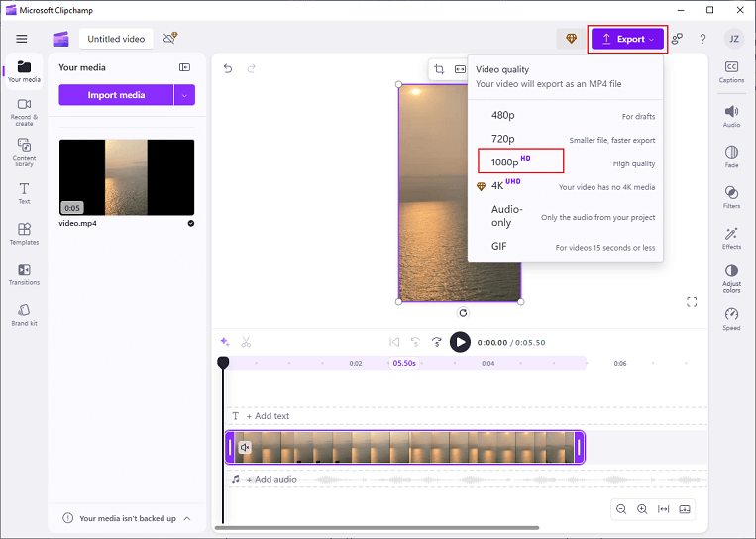Open the Captions panel
Viewport: 756px width, 539px height.
tap(731, 72)
